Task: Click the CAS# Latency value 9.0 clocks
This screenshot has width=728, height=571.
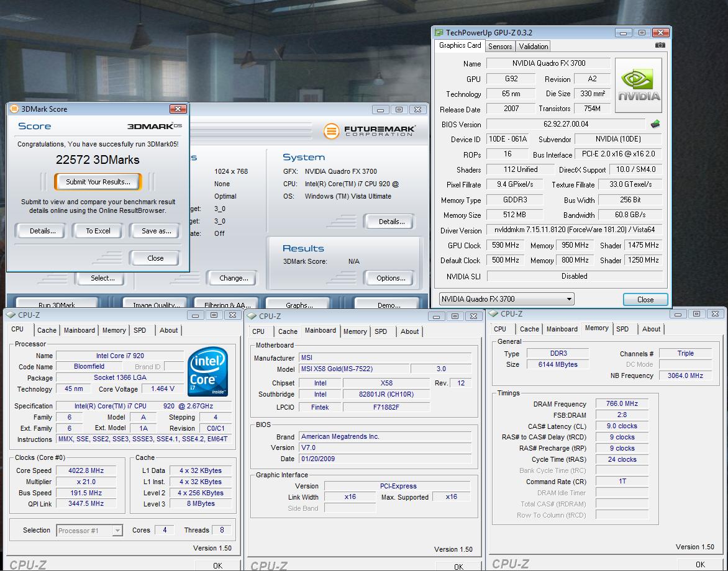Action: pyautogui.click(x=622, y=426)
